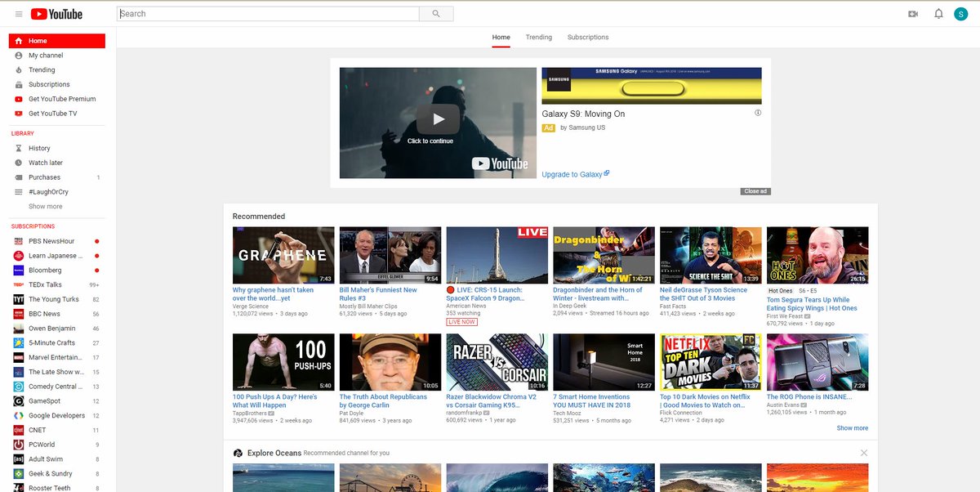Open the SpaceX Falcon 9 live thumbnail
980x492 pixels.
(497, 255)
